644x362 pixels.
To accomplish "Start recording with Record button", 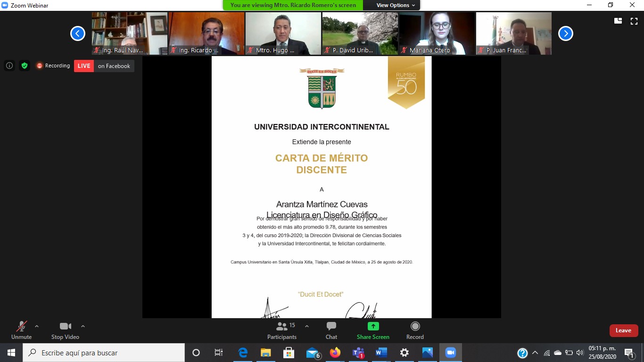I will click(x=415, y=330).
